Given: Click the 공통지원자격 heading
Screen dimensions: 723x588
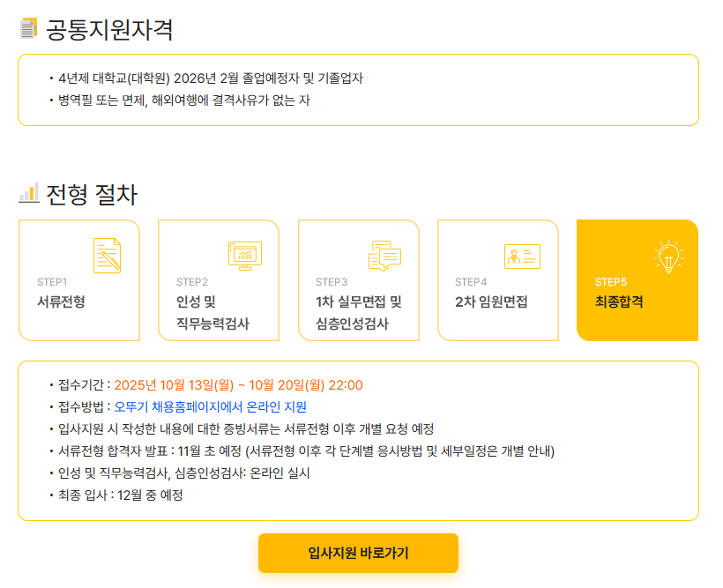Looking at the screenshot, I should (109, 29).
